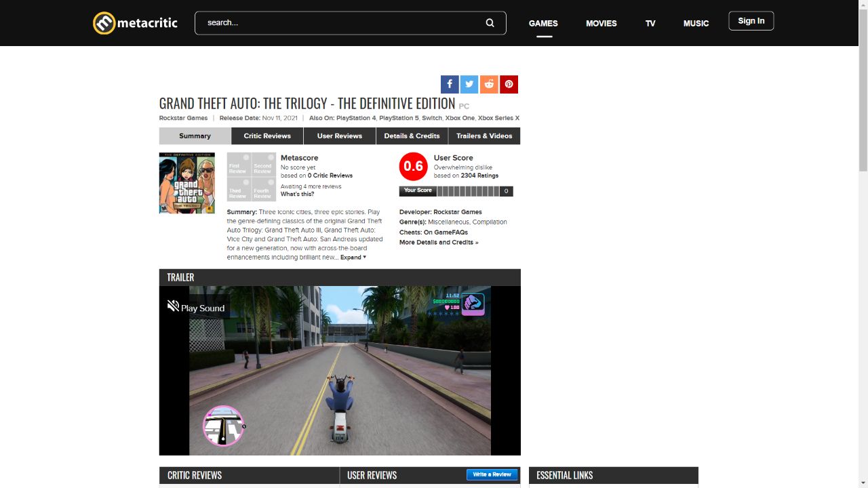Switch to the User Reviews tab
The image size is (868, 488).
340,136
